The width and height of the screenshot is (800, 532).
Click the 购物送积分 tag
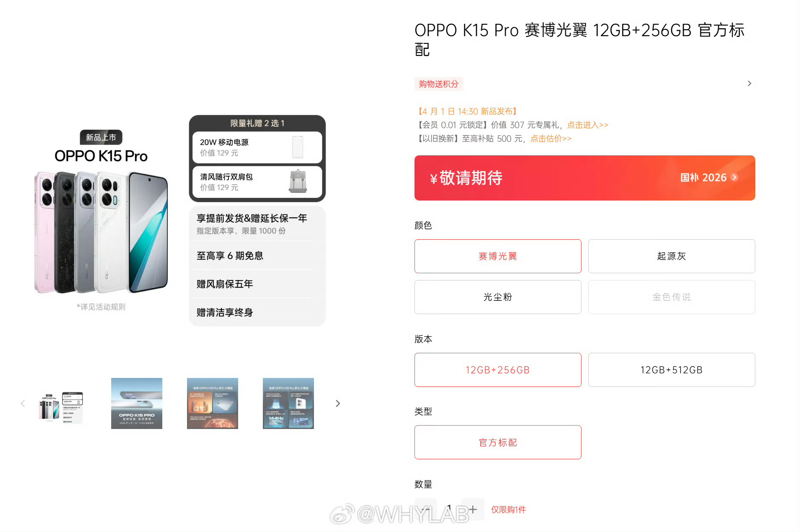click(x=439, y=84)
